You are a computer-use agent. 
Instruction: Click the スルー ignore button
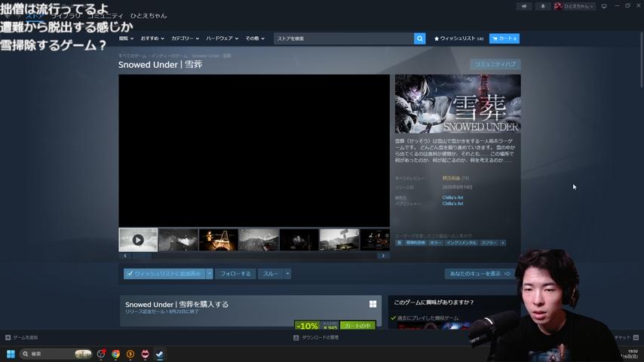pyautogui.click(x=270, y=274)
